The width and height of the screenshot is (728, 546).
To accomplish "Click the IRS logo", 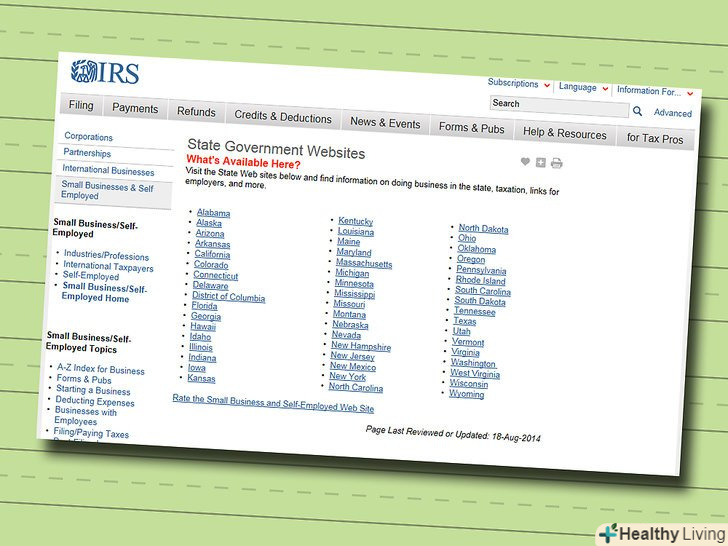I will (x=105, y=72).
